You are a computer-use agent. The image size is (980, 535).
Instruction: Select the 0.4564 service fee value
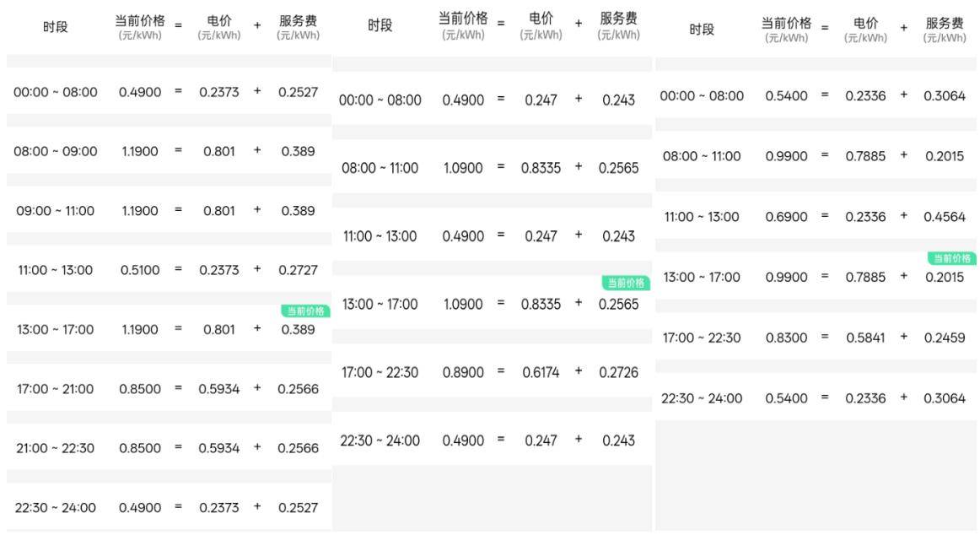[x=945, y=217]
